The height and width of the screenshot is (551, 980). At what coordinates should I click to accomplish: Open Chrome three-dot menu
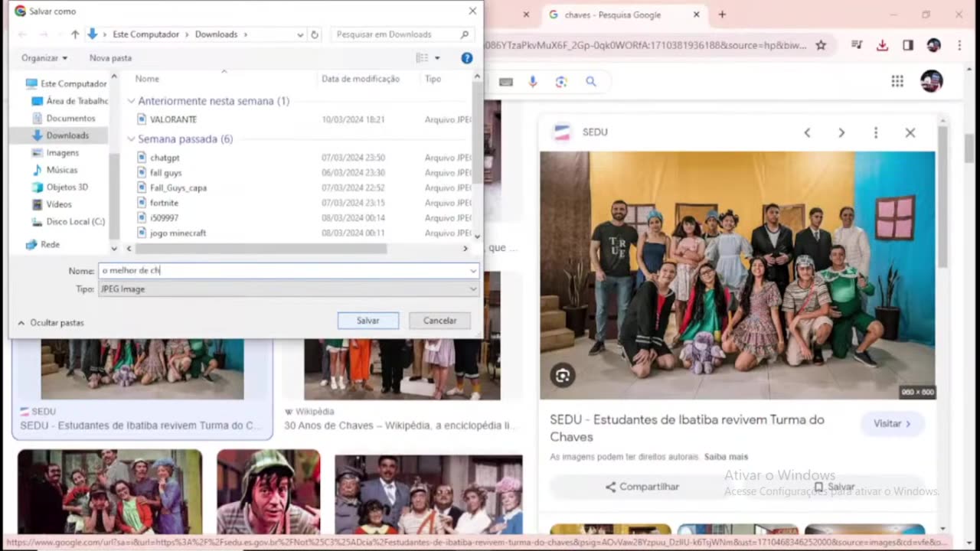point(959,45)
